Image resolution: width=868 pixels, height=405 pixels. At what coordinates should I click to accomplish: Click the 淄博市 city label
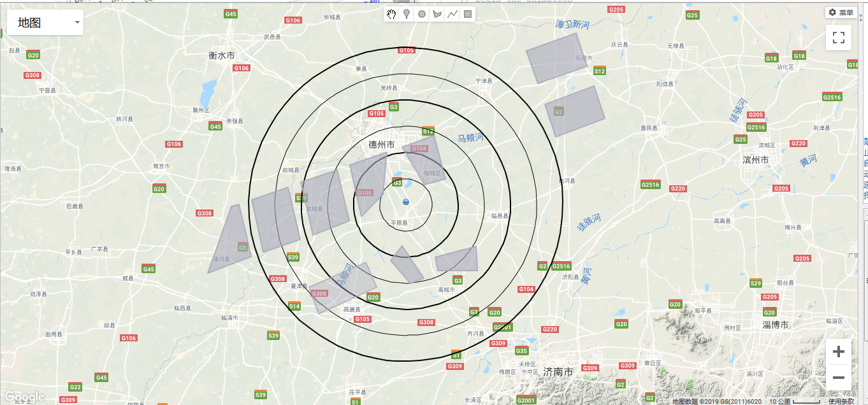point(776,325)
